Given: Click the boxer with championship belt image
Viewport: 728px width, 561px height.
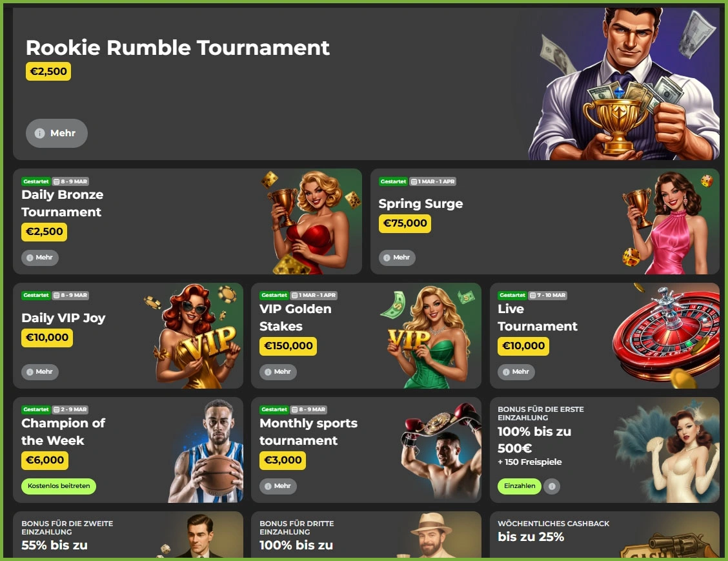Looking at the screenshot, I should (x=441, y=451).
